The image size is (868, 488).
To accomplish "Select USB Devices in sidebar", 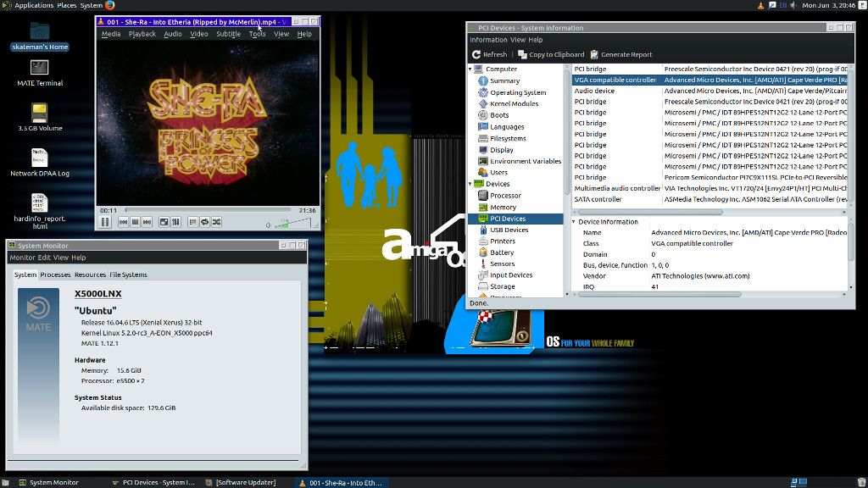I will 509,230.
